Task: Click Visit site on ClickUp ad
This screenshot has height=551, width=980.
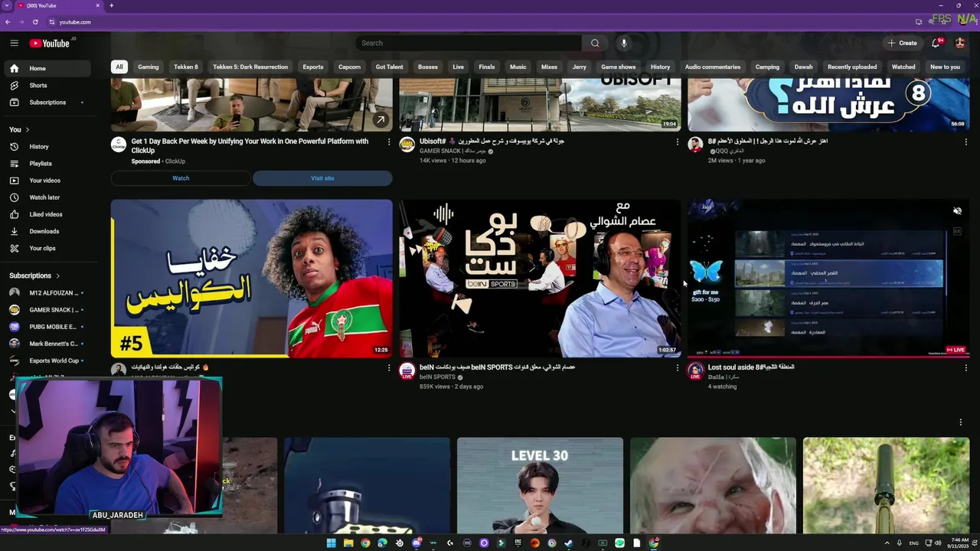Action: pos(322,178)
